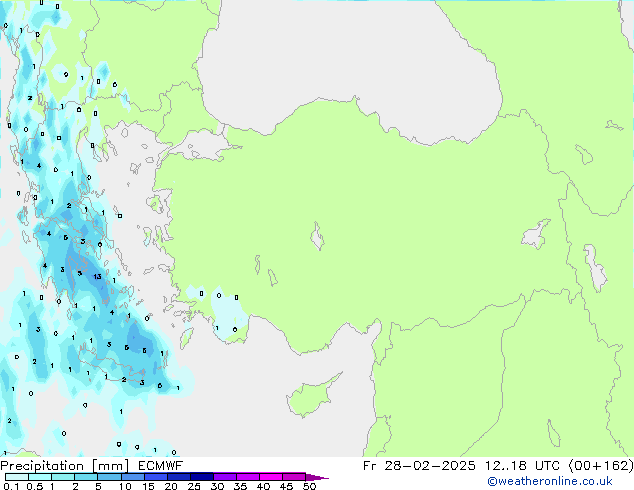Pick the 10–15 mm legend swatch
The height and width of the screenshot is (490, 634).
click(x=133, y=477)
